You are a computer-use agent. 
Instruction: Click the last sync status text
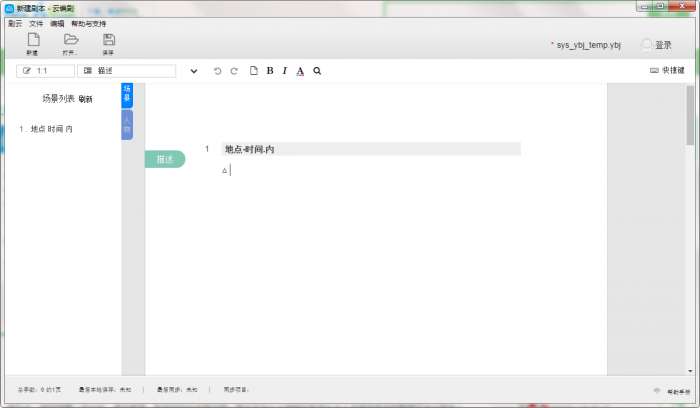coord(177,390)
